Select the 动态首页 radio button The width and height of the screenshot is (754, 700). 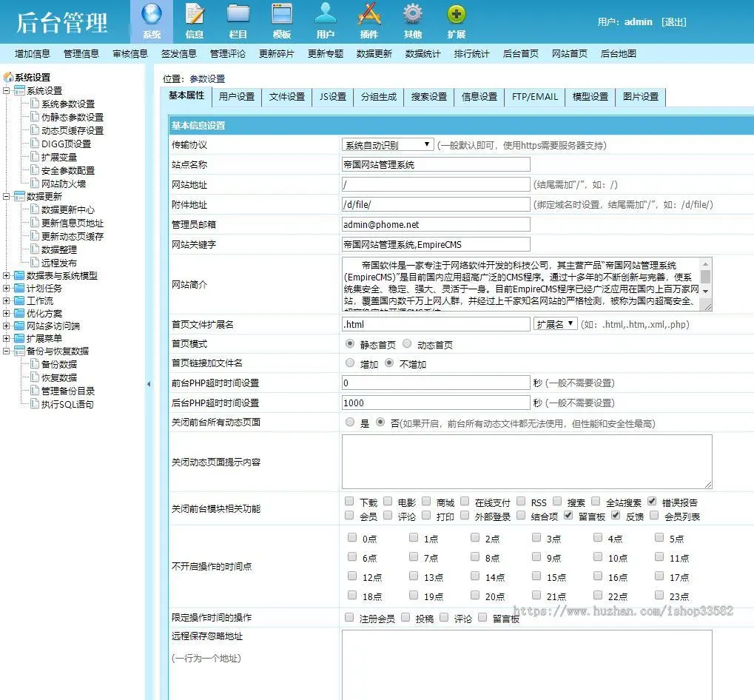(407, 344)
